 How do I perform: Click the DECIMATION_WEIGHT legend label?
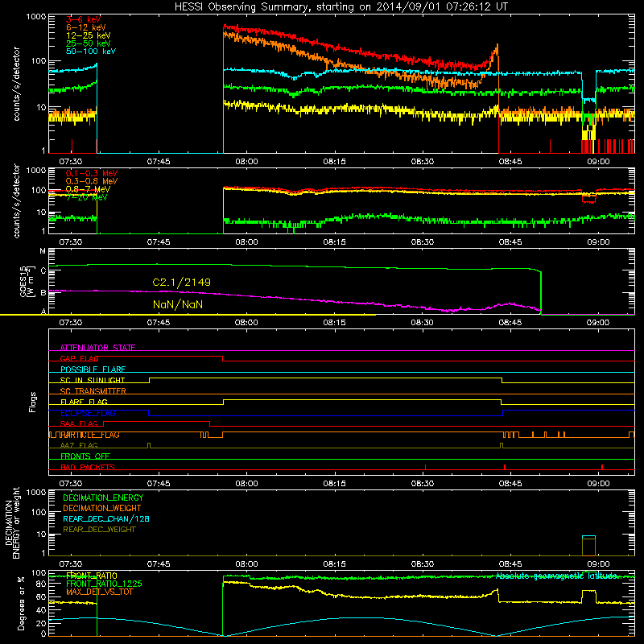[x=102, y=508]
